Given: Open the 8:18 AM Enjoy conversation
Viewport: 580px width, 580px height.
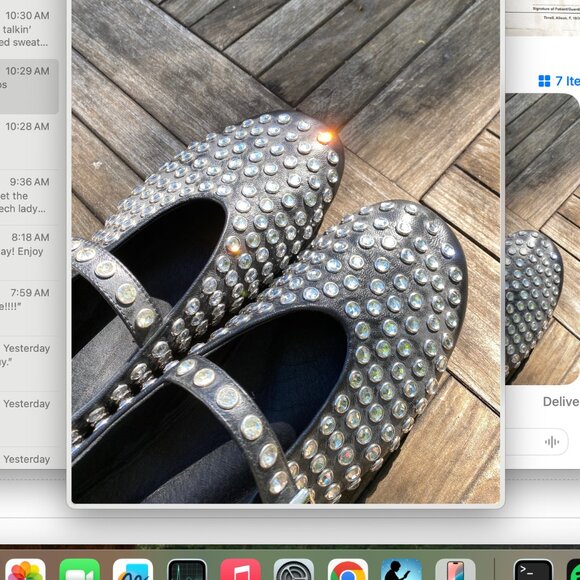Looking at the screenshot, I should [29, 253].
